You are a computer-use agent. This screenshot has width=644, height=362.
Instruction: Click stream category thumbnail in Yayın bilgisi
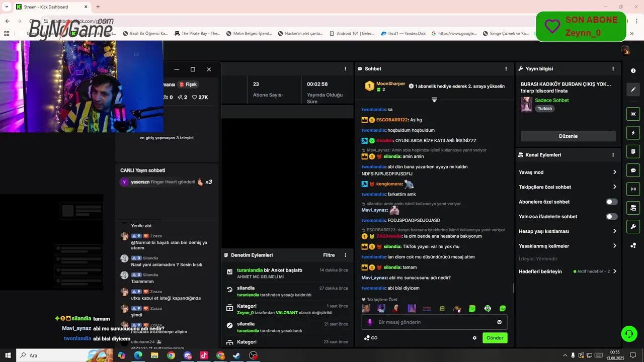point(526,104)
